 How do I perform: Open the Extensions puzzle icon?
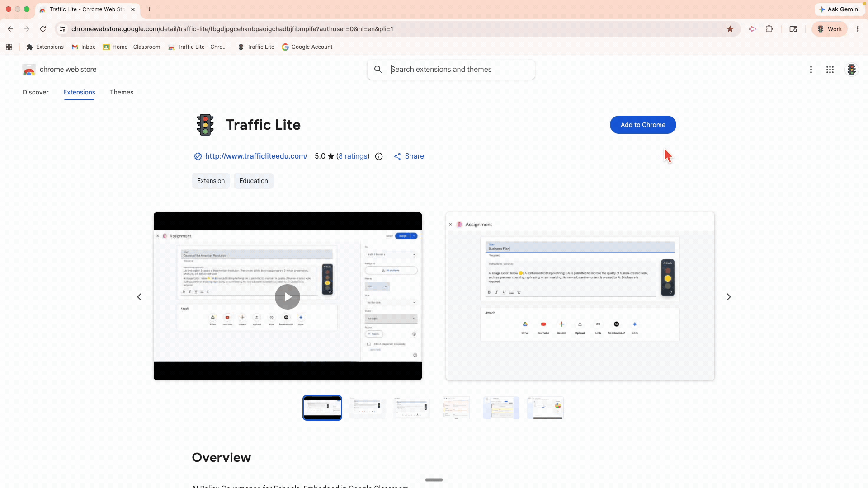pos(769,29)
